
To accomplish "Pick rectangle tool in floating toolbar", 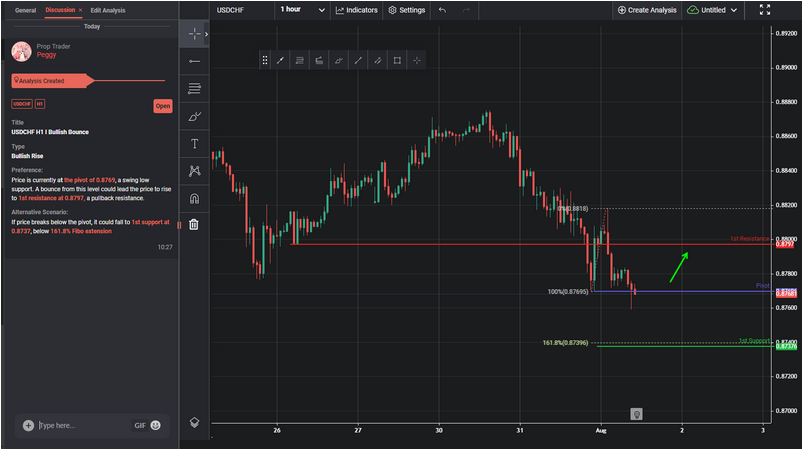I will click(397, 60).
